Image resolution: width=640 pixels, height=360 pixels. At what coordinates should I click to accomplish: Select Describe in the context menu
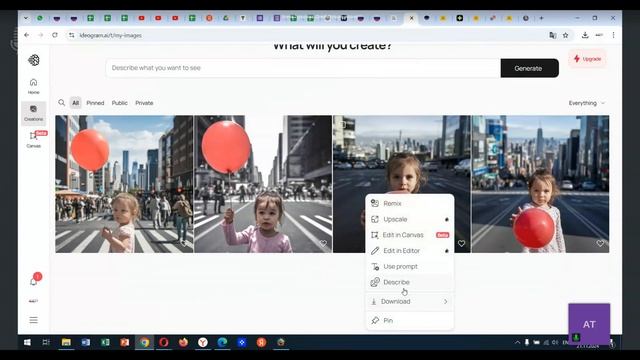click(410, 282)
